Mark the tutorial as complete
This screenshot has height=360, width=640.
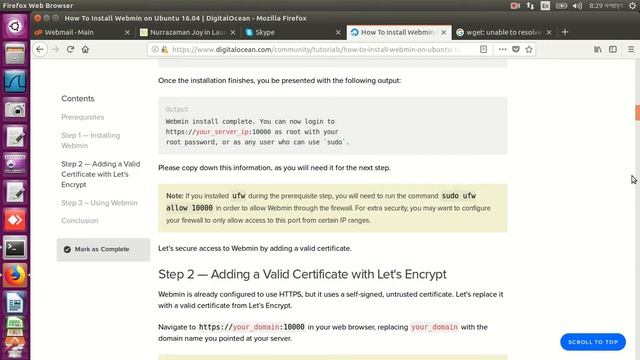point(103,249)
